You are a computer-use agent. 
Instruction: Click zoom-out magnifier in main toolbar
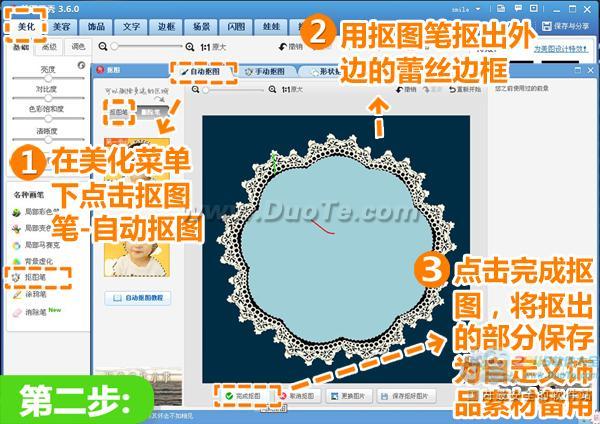(103, 47)
